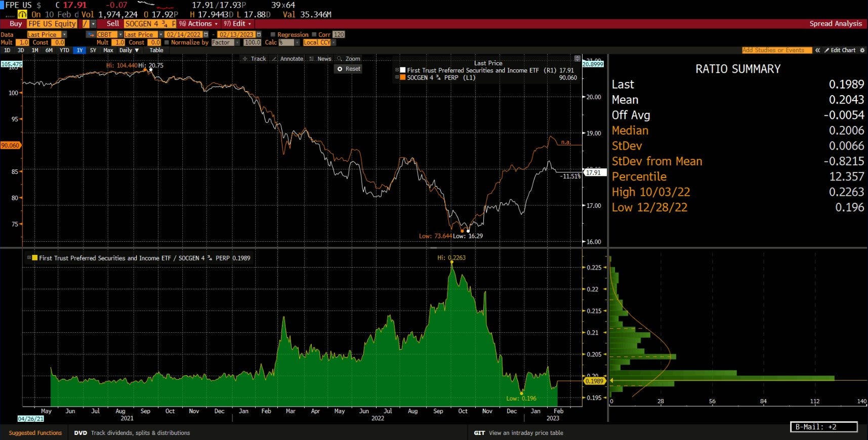Viewport: 868px width, 440px height.
Task: Click the chart settings gear icon
Action: [863, 50]
